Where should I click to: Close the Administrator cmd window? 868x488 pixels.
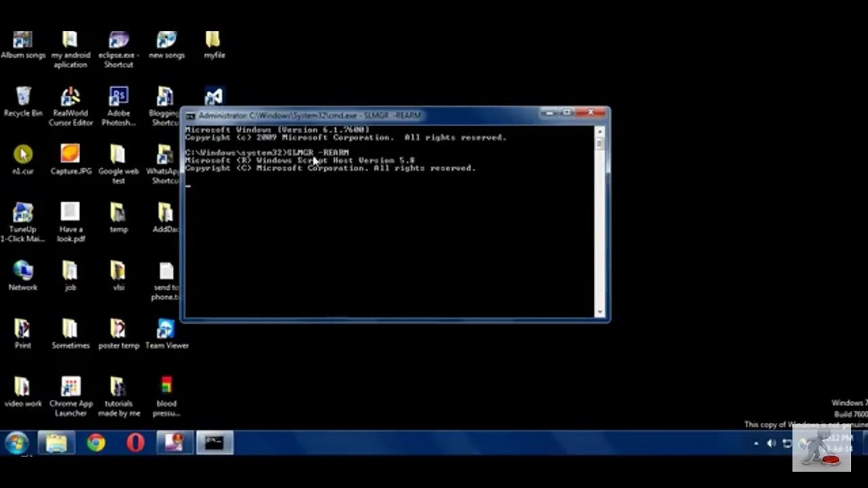click(x=591, y=113)
